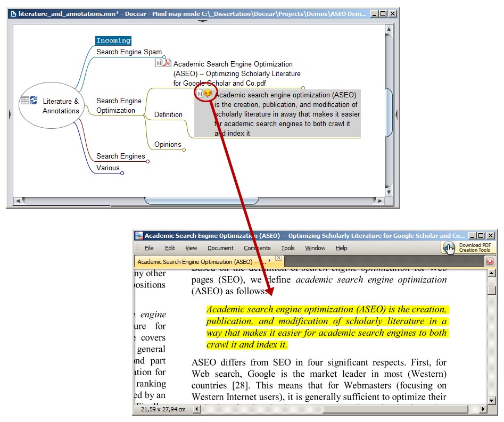
Task: Click the highlighted line starting "Academic search engine optimization (ASEO)"
Action: (x=326, y=309)
